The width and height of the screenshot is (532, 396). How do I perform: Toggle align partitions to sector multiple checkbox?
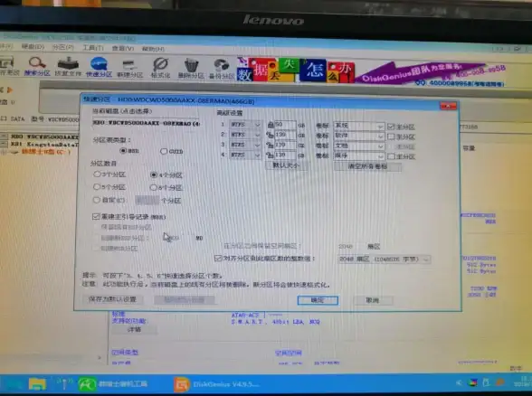click(218, 259)
